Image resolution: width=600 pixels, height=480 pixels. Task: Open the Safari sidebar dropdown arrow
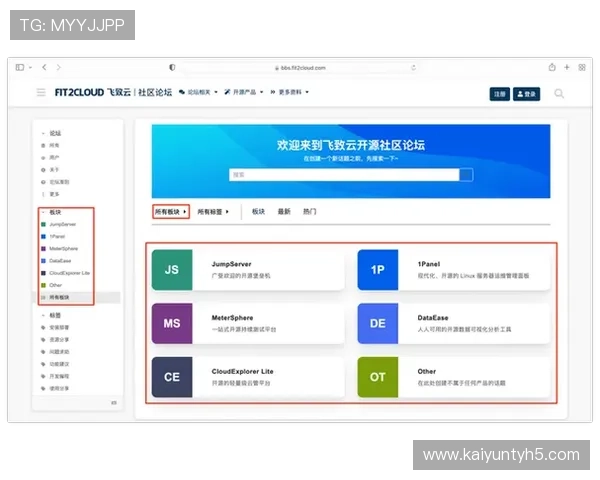30,68
